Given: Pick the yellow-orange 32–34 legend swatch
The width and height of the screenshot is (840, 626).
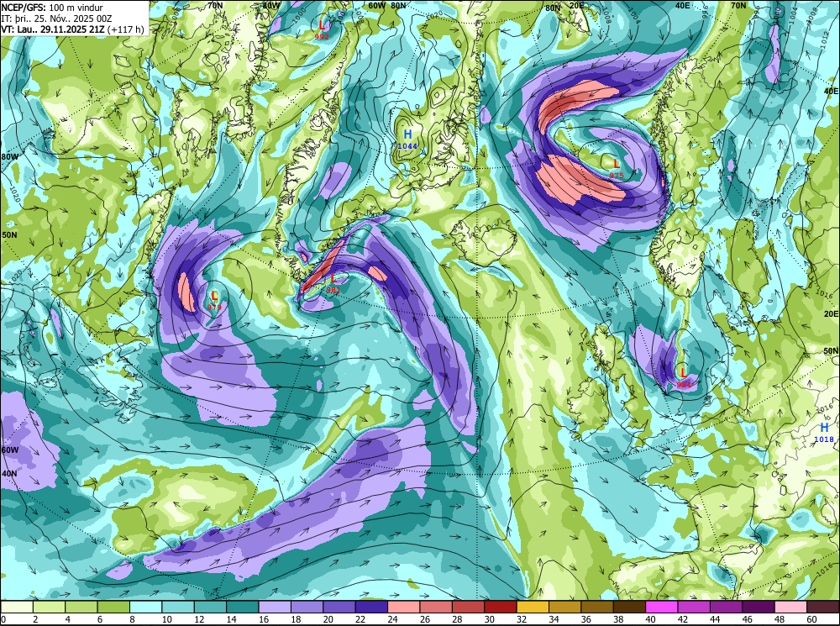Looking at the screenshot, I should 533,607.
